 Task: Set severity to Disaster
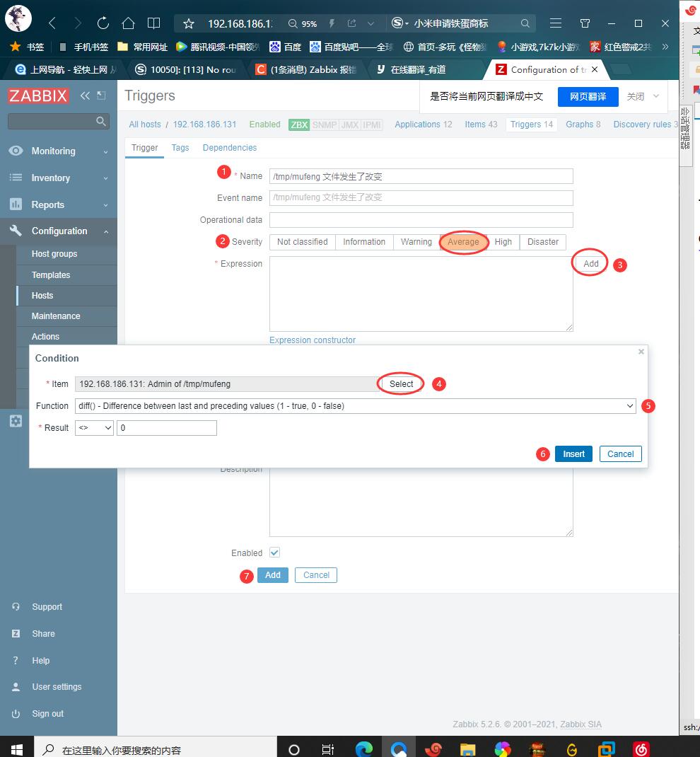tap(543, 242)
